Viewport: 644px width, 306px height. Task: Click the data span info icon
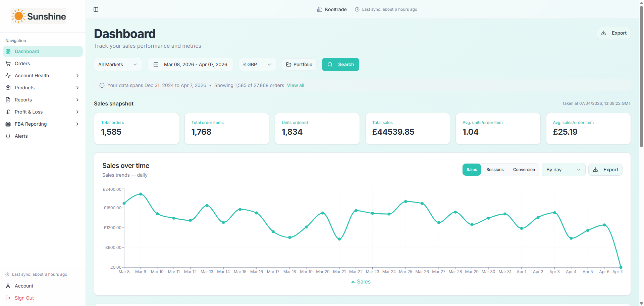[x=102, y=85]
